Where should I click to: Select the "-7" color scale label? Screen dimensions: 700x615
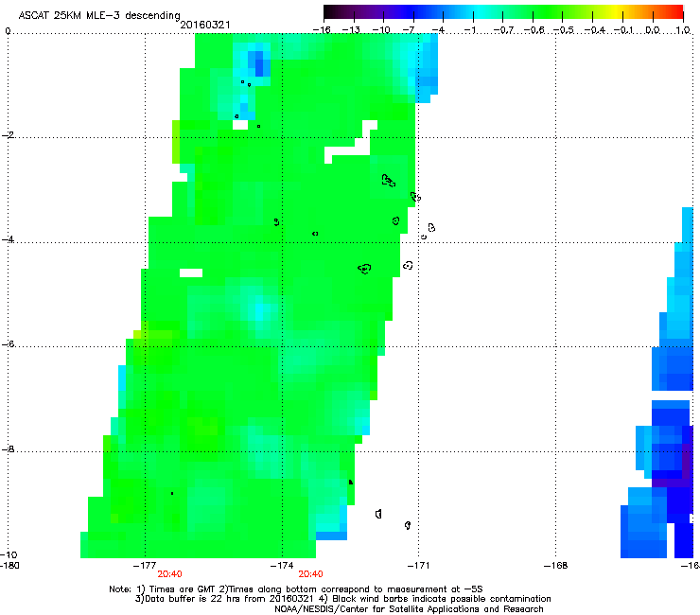click(x=410, y=30)
